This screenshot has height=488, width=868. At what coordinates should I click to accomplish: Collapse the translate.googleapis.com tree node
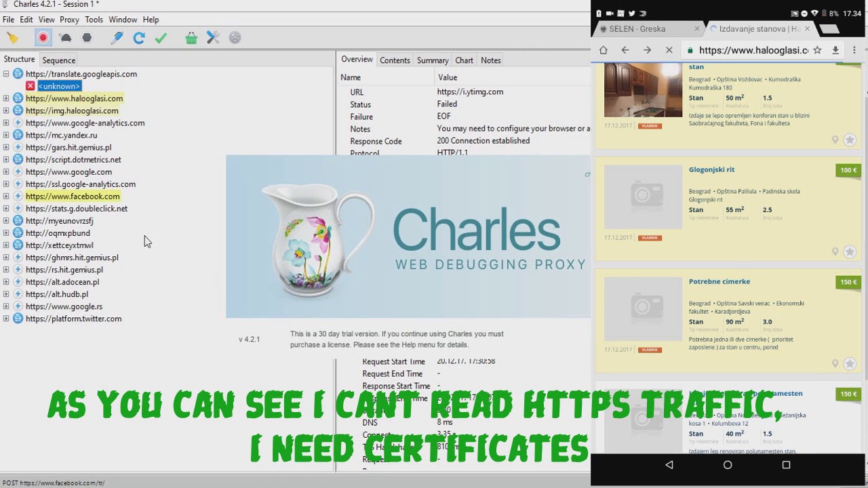pyautogui.click(x=6, y=74)
